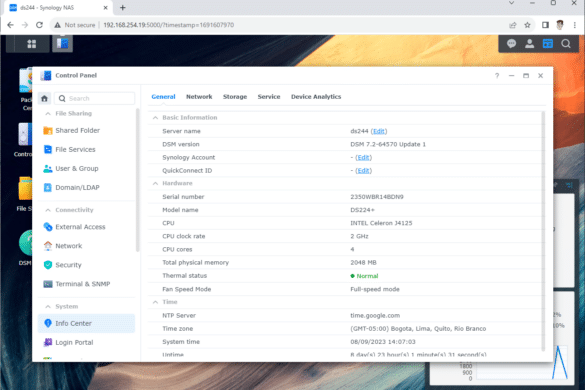Viewport: 585px width, 390px height.
Task: Collapse the File Sharing section
Action: 48,113
